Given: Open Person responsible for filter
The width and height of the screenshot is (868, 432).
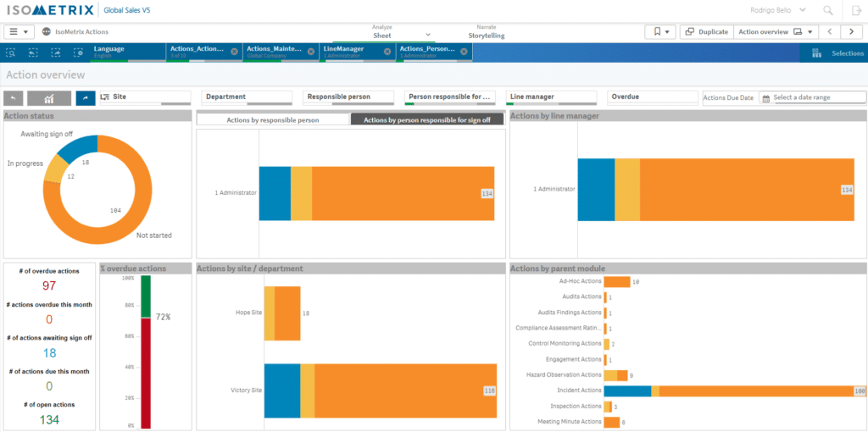Looking at the screenshot, I should tap(449, 98).
